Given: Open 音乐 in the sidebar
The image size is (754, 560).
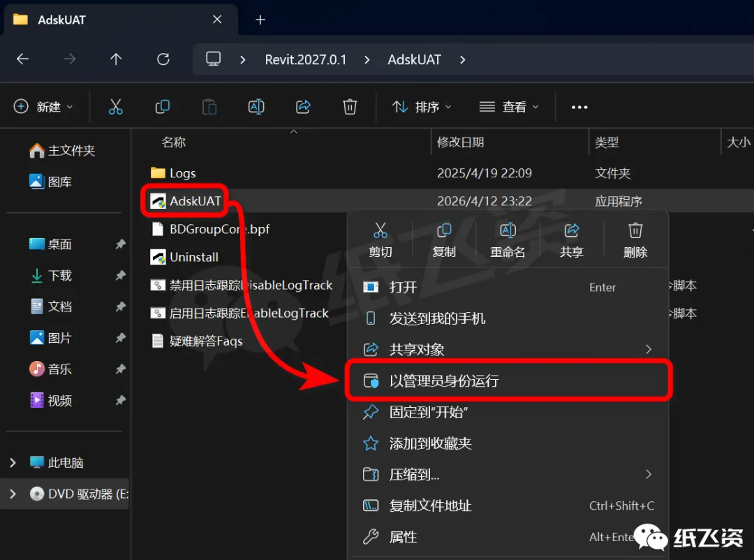Looking at the screenshot, I should pyautogui.click(x=50, y=369).
